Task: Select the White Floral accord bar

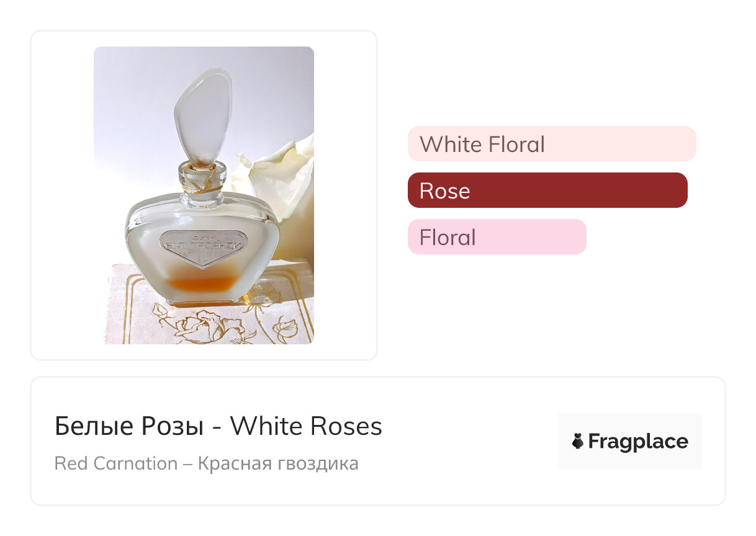Action: click(x=551, y=144)
